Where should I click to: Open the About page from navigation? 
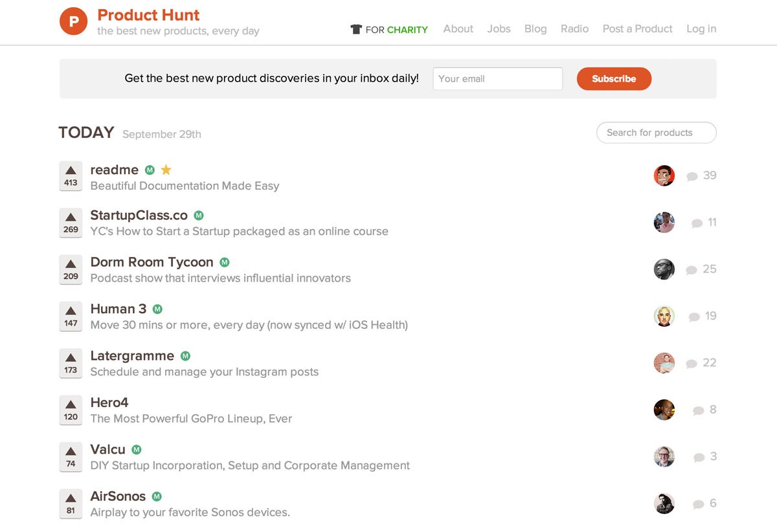[458, 28]
